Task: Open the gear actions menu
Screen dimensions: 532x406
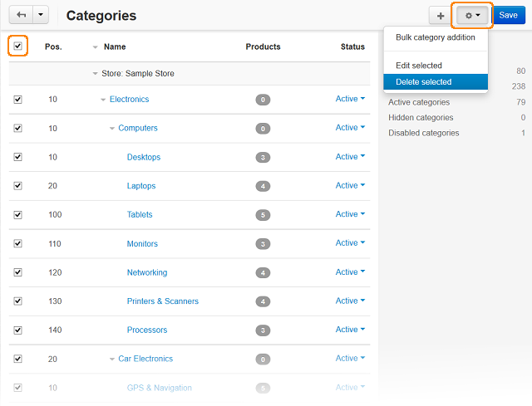Action: coord(472,15)
